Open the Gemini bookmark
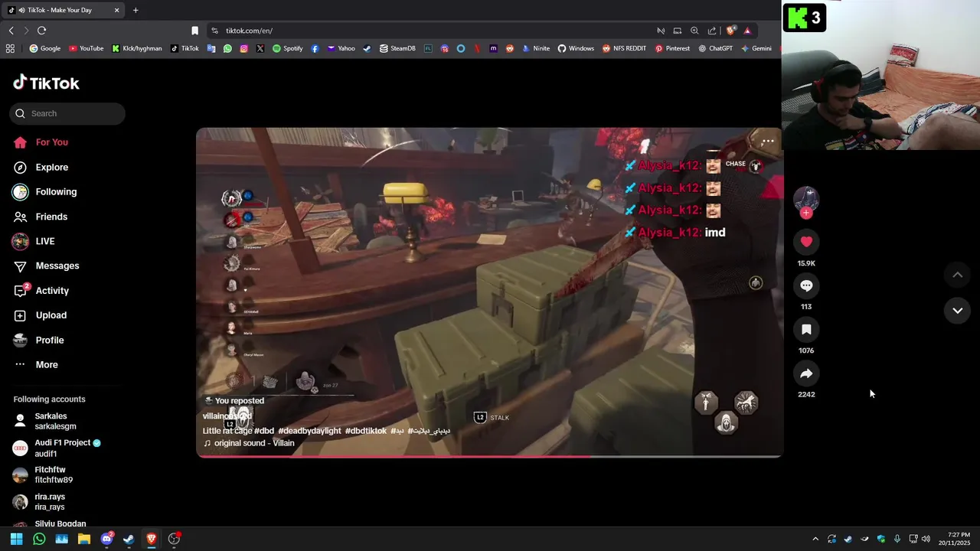 coord(756,48)
